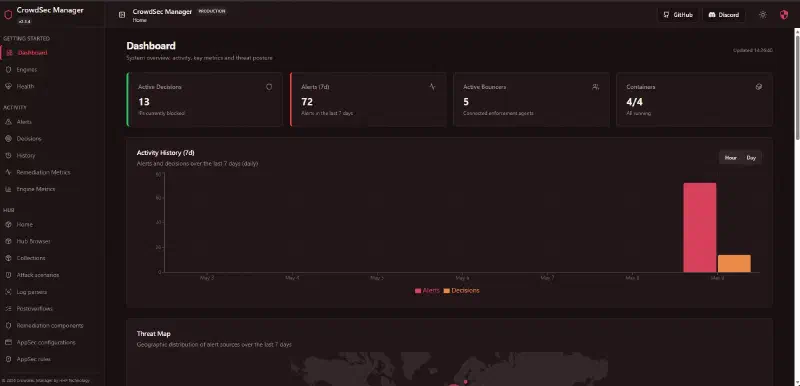Click the Health heart icon in sidebar

coord(8,86)
